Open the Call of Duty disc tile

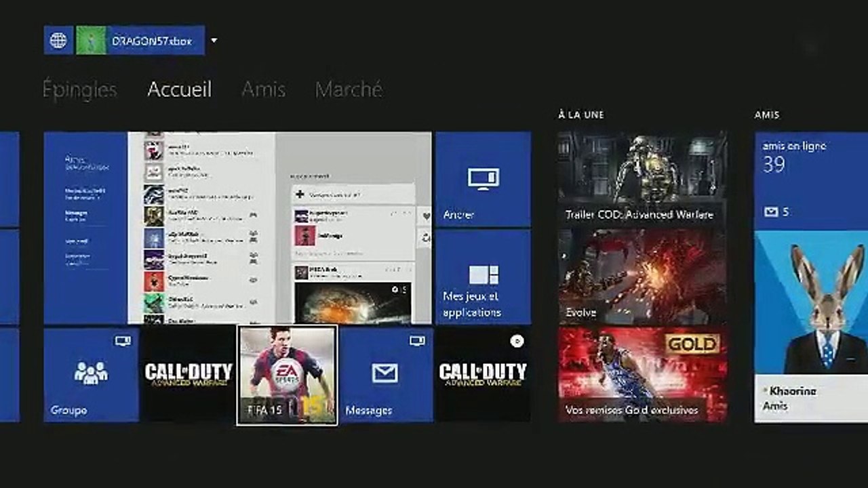(x=483, y=375)
